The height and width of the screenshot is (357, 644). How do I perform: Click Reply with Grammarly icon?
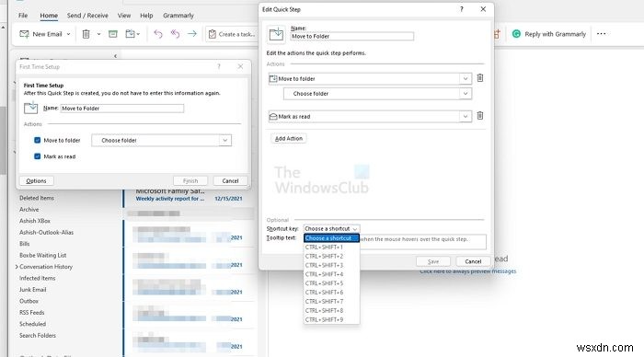(x=516, y=34)
